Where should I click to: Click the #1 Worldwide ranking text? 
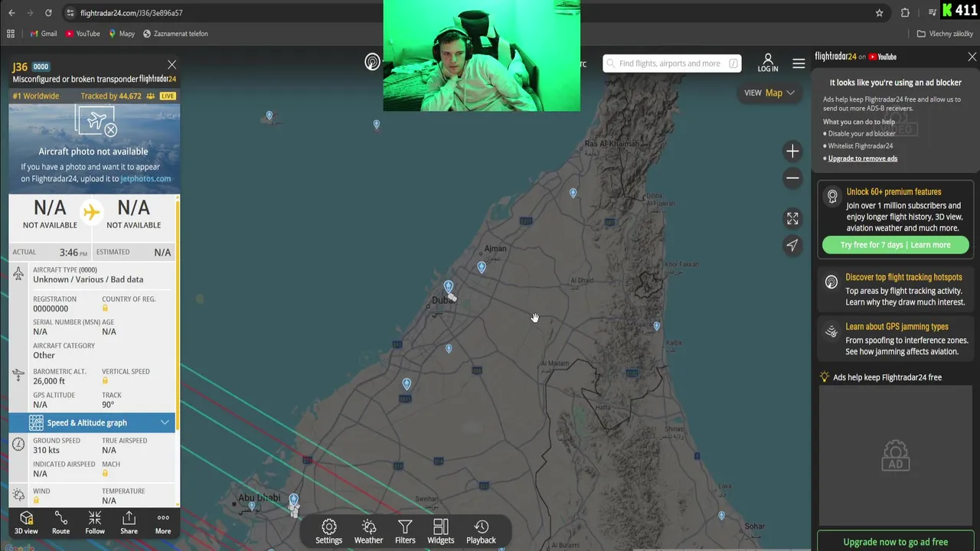pyautogui.click(x=36, y=96)
